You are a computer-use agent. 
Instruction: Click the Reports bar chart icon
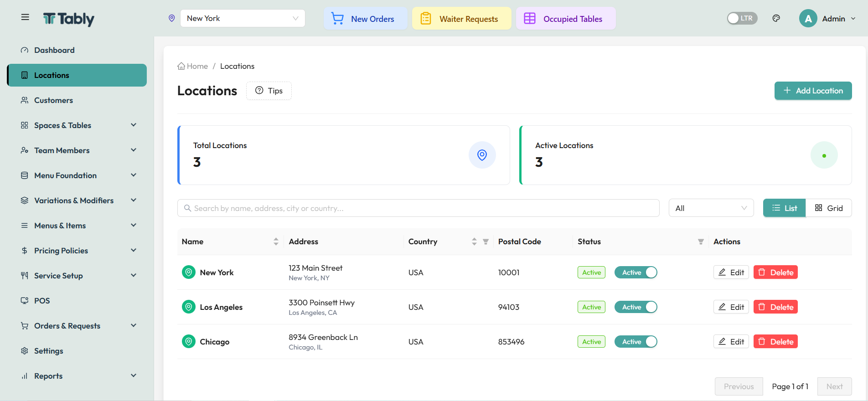(x=25, y=376)
